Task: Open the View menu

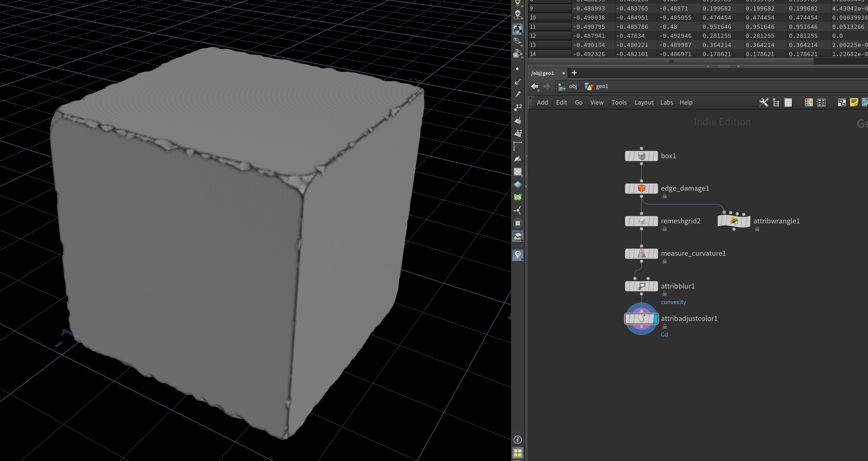Action: [x=597, y=103]
